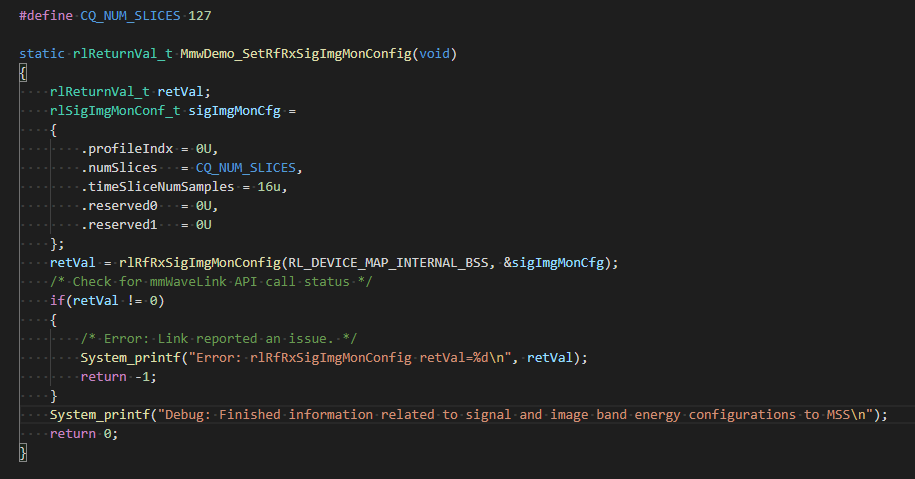
Task: Click the &sigImgMonCfg argument
Action: click(554, 263)
